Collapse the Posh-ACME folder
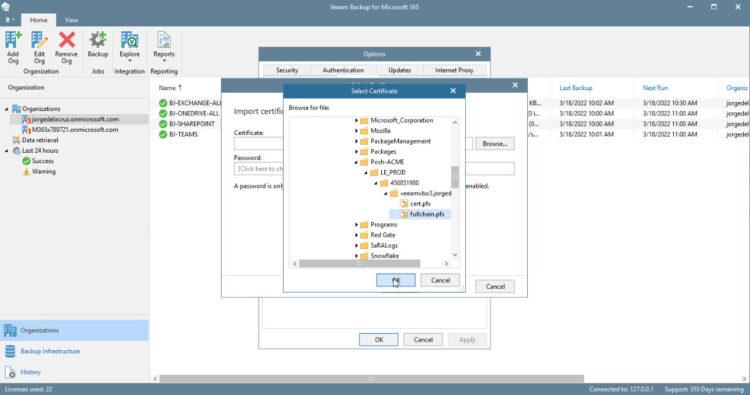 356,162
